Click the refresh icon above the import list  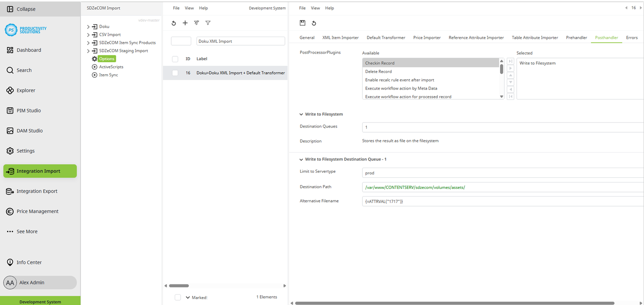click(x=173, y=23)
